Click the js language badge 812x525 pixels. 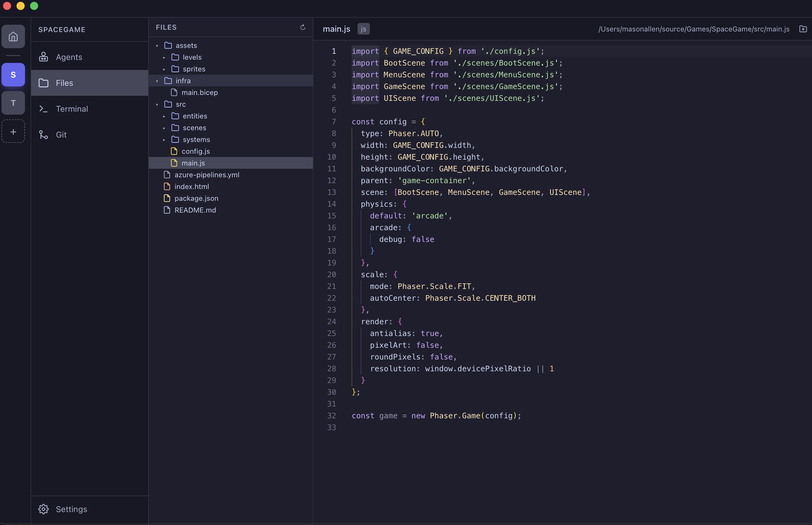[363, 29]
